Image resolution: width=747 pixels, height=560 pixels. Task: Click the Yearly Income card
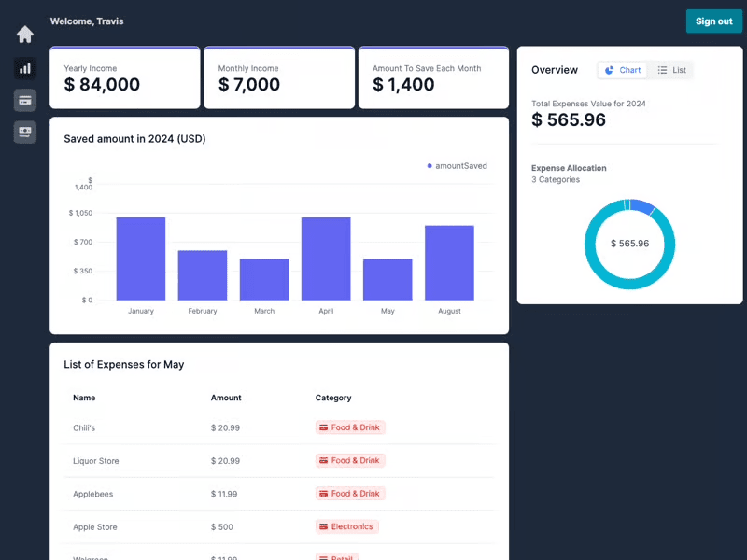coord(125,78)
